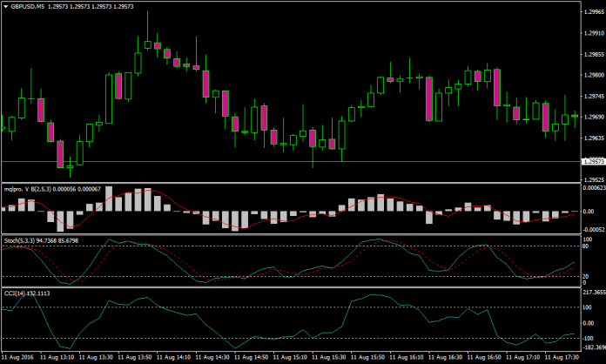606x364 pixels.
Task: Click the 1.29910 price scale label
Action: (x=593, y=34)
